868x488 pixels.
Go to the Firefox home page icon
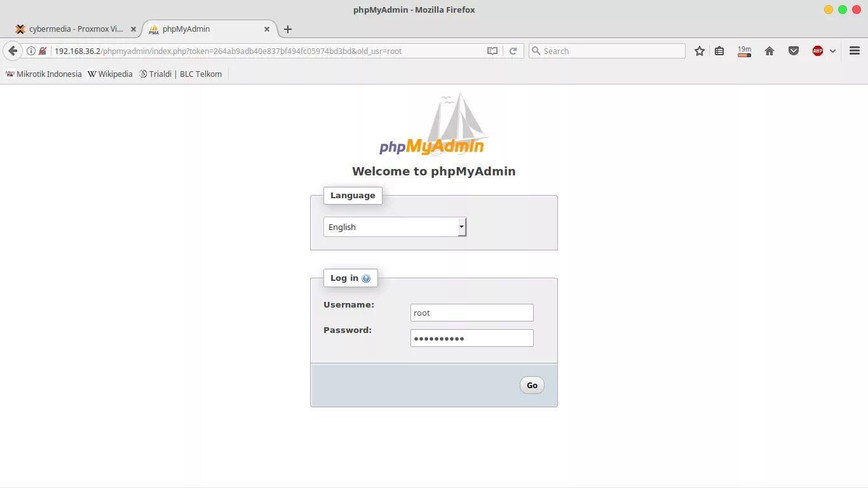[x=770, y=51]
